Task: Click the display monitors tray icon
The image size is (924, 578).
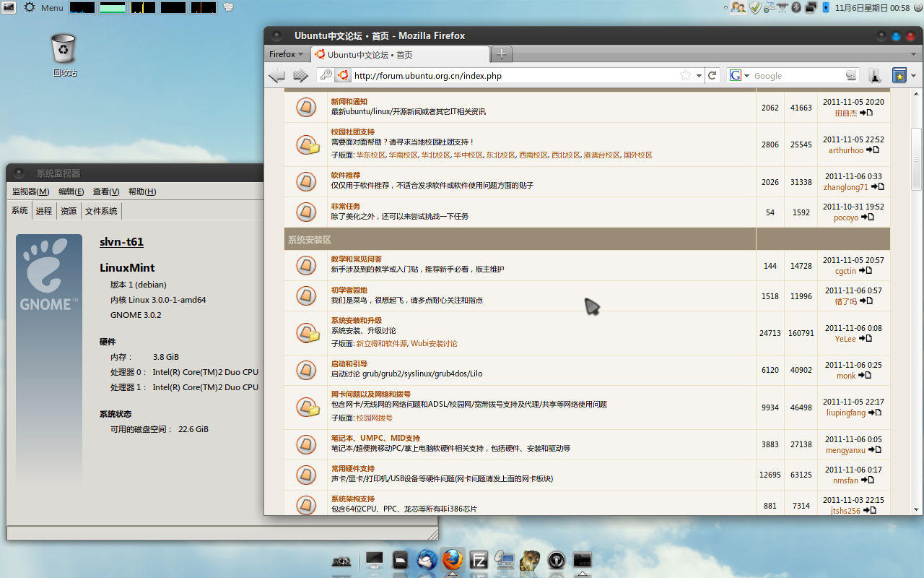Action: coord(811,7)
